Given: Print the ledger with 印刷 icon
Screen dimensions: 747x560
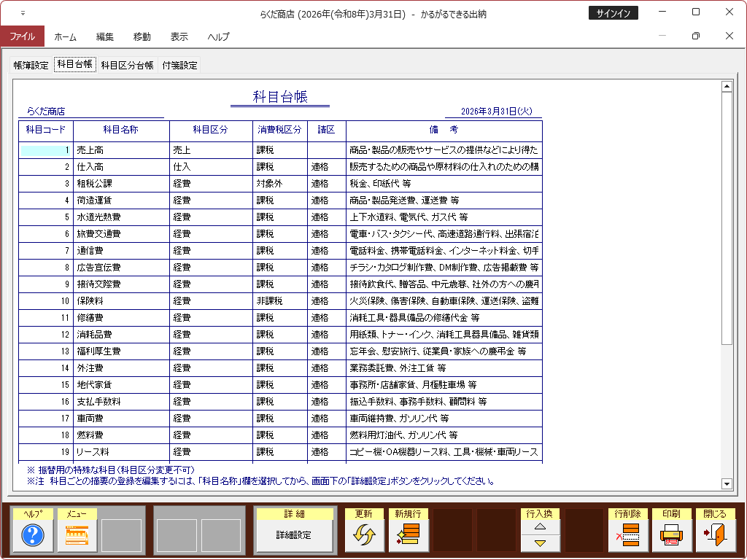Looking at the screenshot, I should click(671, 536).
